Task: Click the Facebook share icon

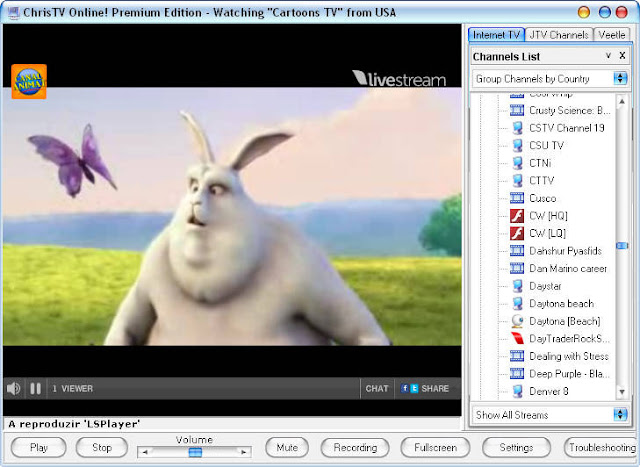Action: [x=404, y=388]
